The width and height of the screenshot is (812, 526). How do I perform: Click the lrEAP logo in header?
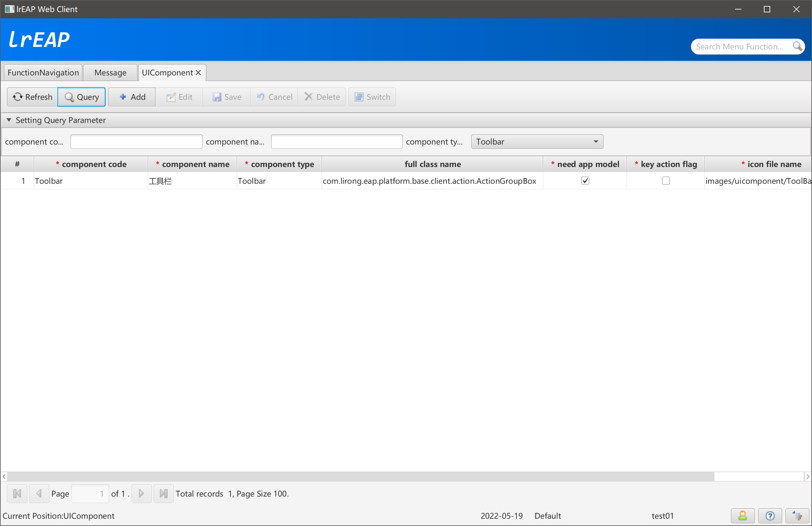click(x=39, y=39)
